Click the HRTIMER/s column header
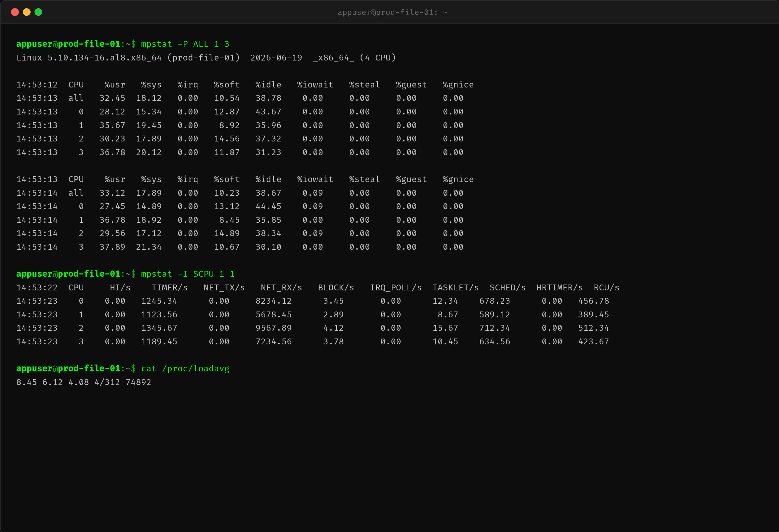The width and height of the screenshot is (779, 532). [560, 287]
